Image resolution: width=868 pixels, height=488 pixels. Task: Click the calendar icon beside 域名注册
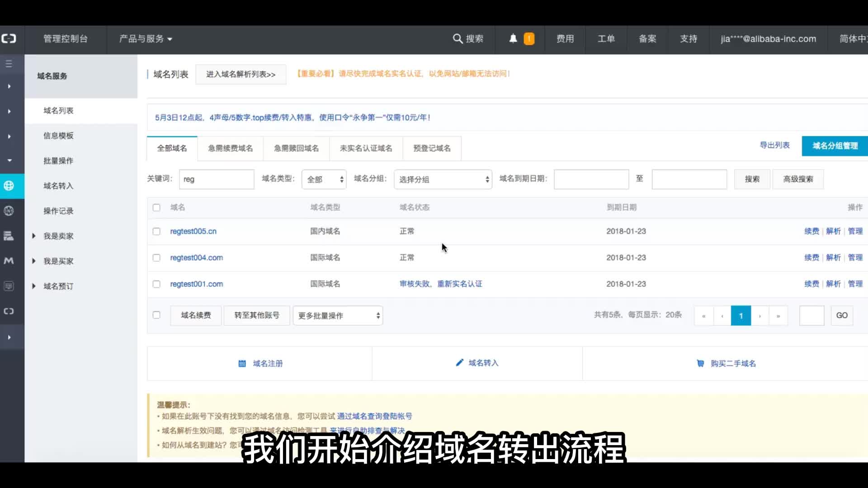[242, 363]
